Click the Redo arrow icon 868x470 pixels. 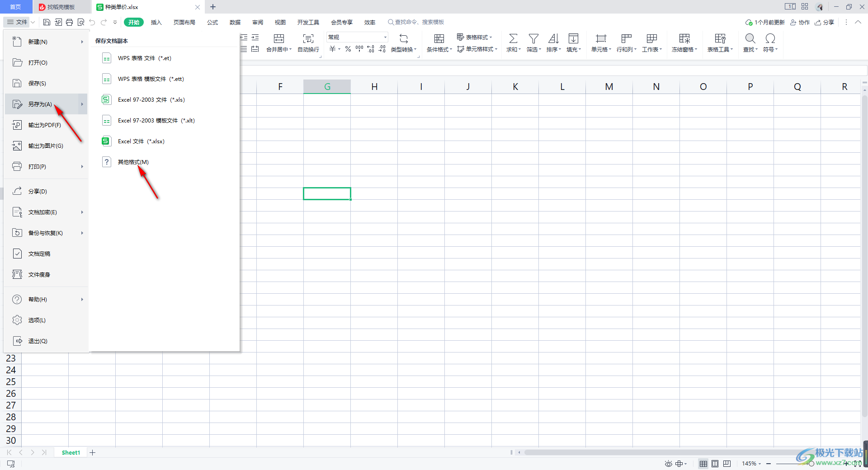pyautogui.click(x=104, y=22)
